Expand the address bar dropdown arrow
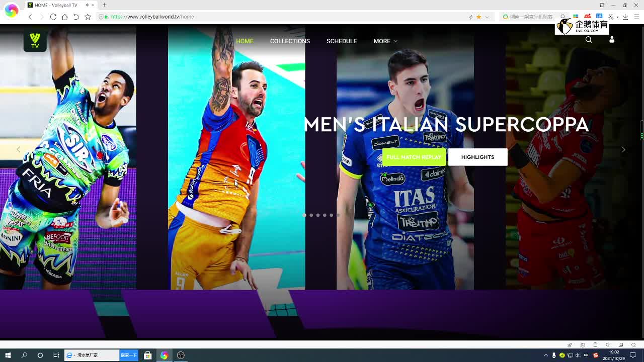The height and width of the screenshot is (362, 644). point(487,17)
